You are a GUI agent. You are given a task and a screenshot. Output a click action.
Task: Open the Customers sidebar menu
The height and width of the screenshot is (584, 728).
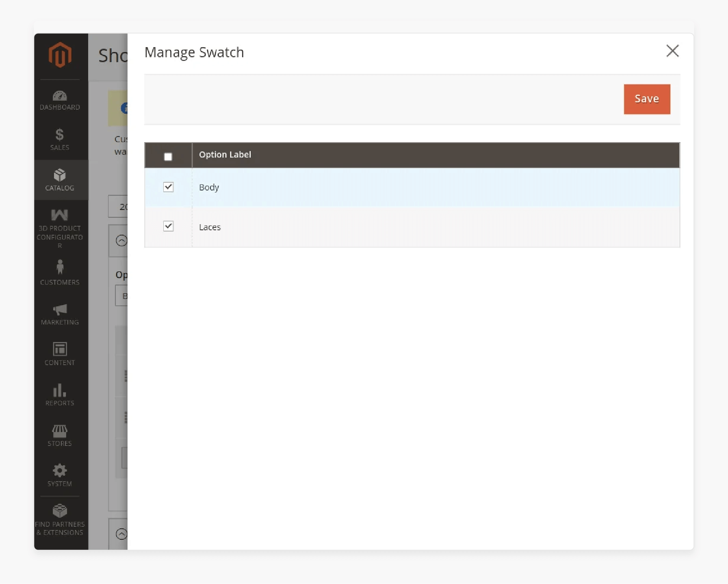(x=60, y=273)
